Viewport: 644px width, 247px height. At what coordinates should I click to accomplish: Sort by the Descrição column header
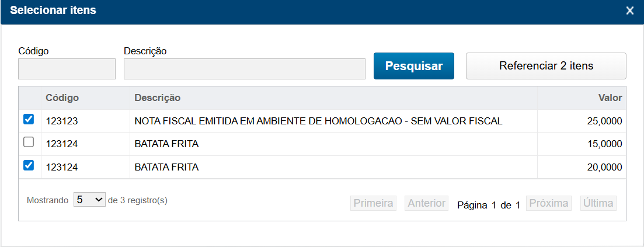pos(158,98)
